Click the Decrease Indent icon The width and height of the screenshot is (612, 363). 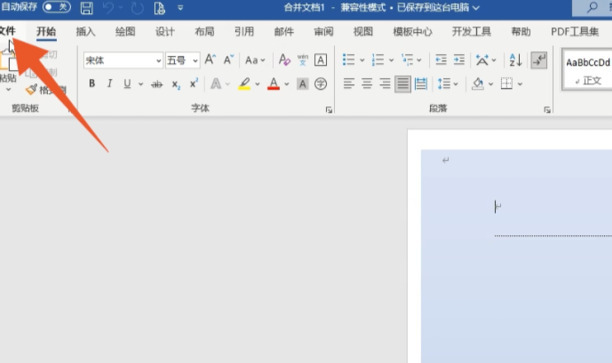click(x=441, y=60)
